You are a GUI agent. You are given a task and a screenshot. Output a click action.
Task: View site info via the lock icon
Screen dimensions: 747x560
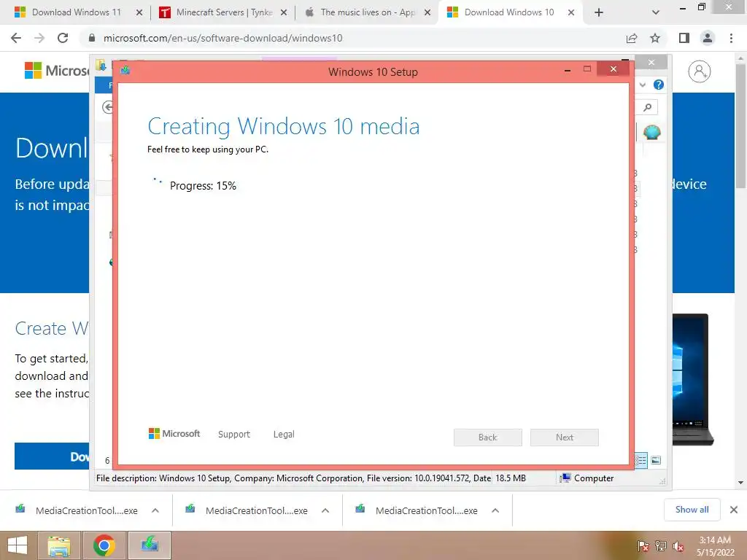(x=92, y=38)
